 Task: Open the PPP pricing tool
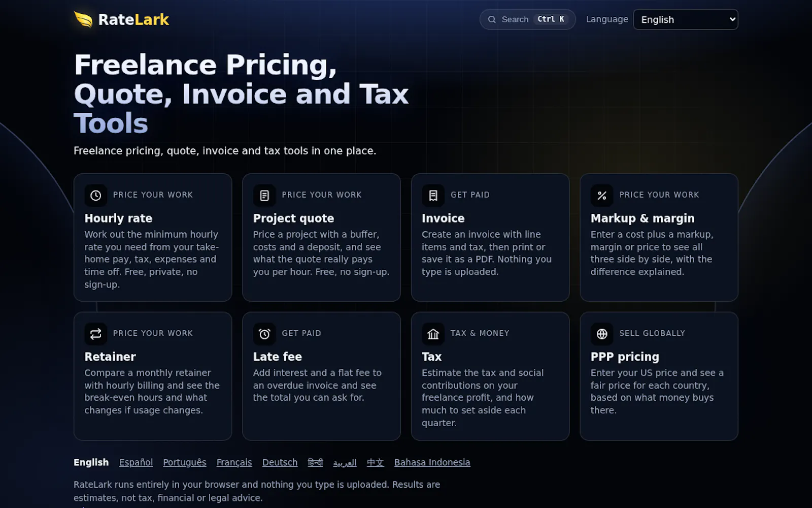click(659, 376)
